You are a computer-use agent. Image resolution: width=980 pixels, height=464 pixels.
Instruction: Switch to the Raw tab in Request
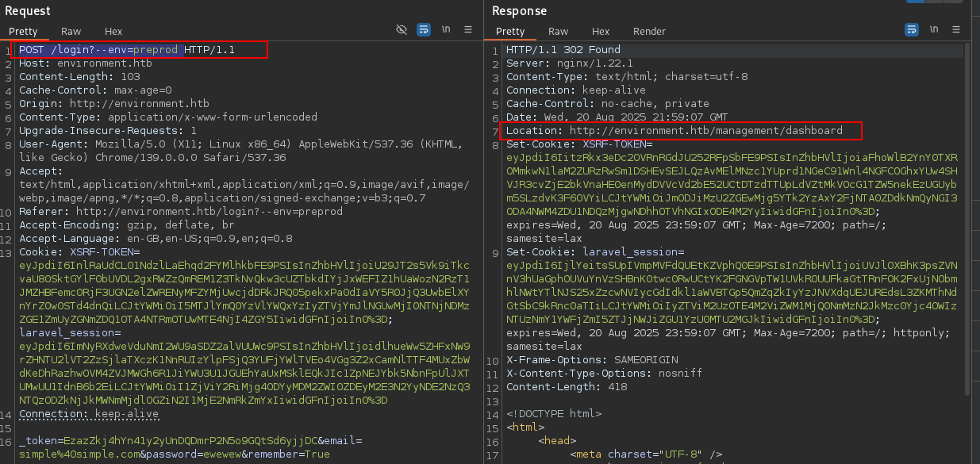[71, 32]
